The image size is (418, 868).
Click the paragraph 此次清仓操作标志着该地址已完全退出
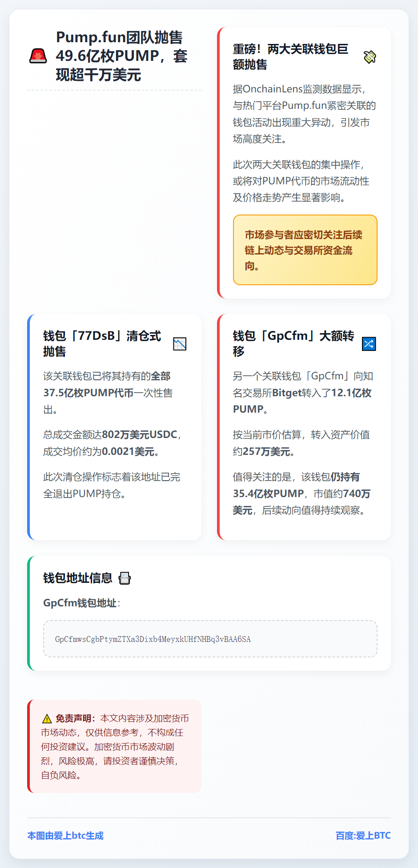pyautogui.click(x=112, y=486)
